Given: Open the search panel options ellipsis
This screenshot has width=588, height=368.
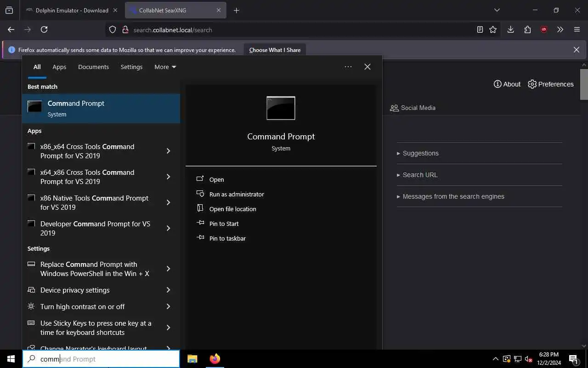Looking at the screenshot, I should [x=348, y=67].
